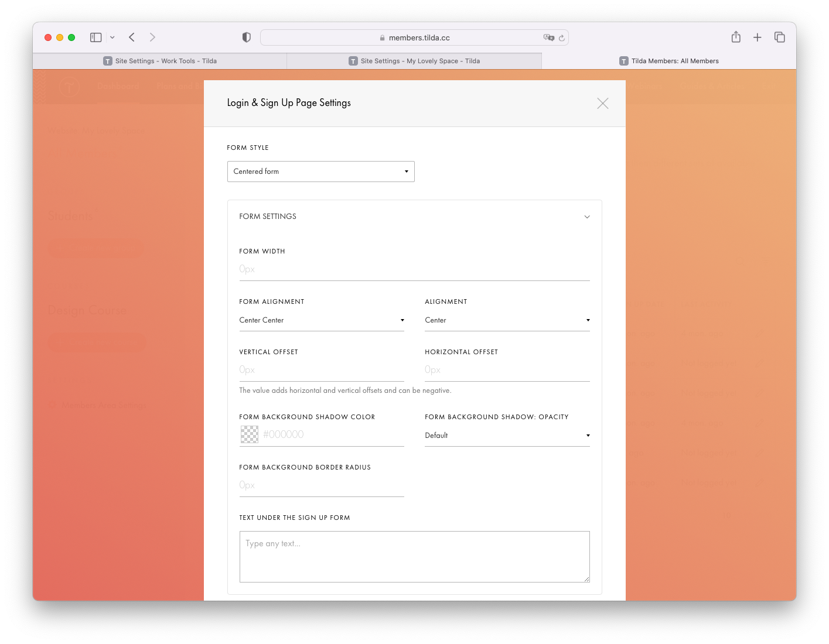Viewport: 829px width, 644px height.
Task: Open the Share icon in the toolbar
Action: [x=736, y=37]
